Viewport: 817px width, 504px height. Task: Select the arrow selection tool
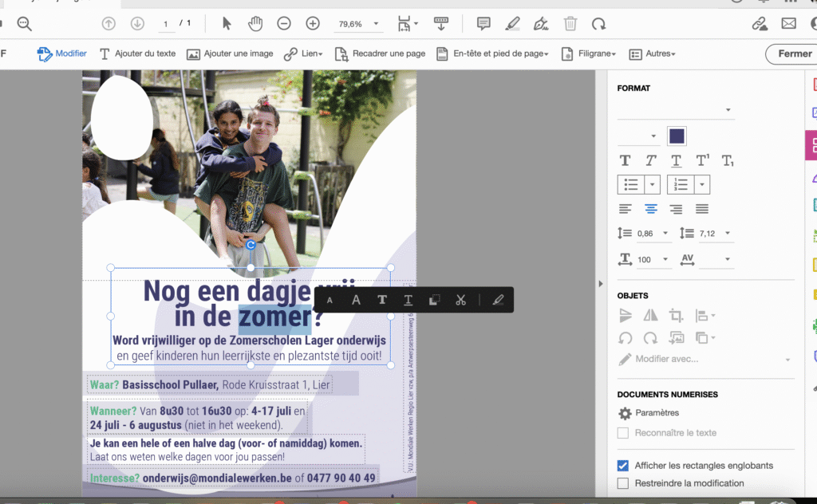click(227, 24)
